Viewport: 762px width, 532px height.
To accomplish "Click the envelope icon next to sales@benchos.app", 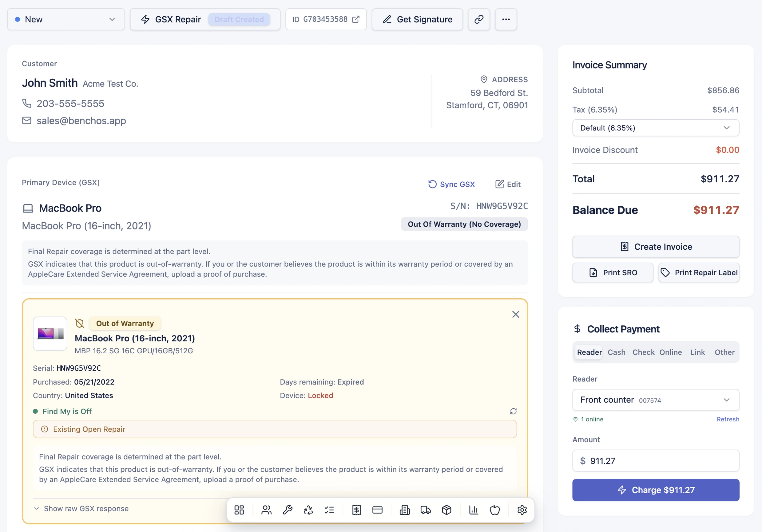I will (26, 121).
